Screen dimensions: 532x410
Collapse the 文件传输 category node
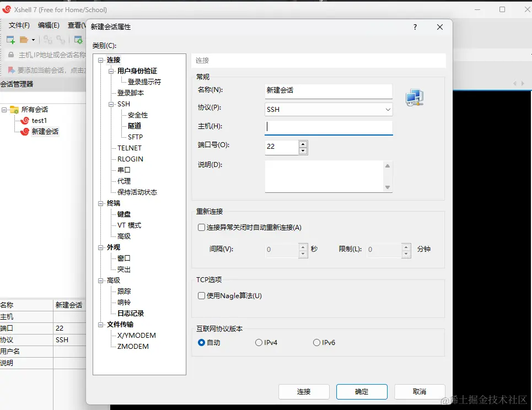pyautogui.click(x=100, y=325)
